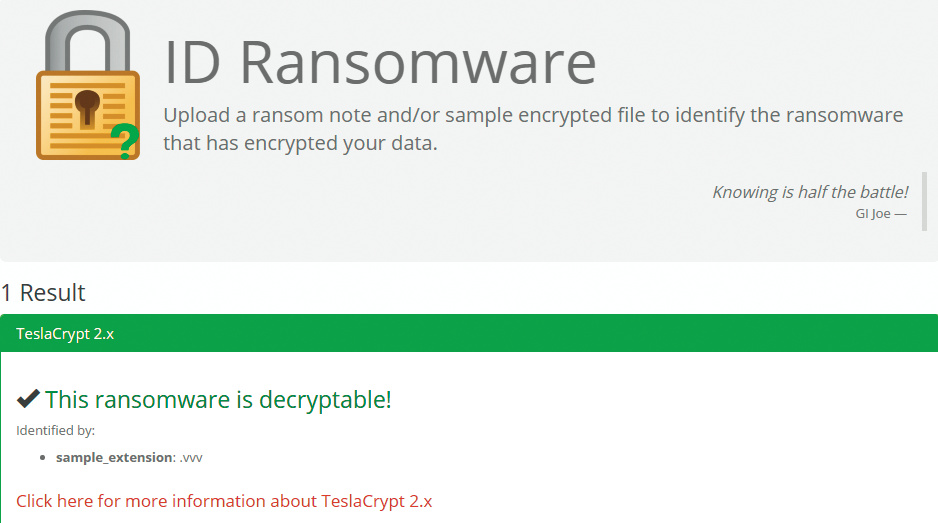Click the "Identified by:" label
This screenshot has width=938, height=523.
tap(55, 431)
